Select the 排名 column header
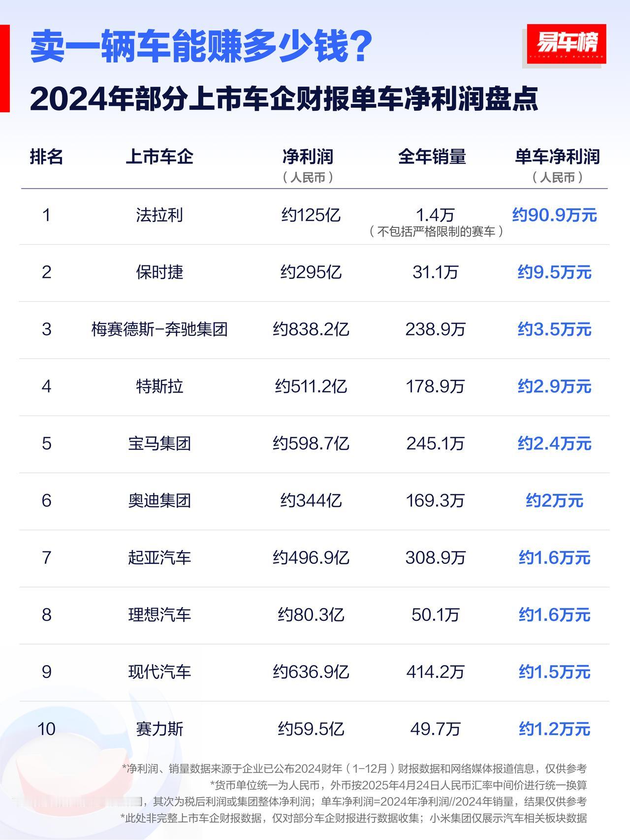Image resolution: width=630 pixels, height=840 pixels. pyautogui.click(x=46, y=157)
